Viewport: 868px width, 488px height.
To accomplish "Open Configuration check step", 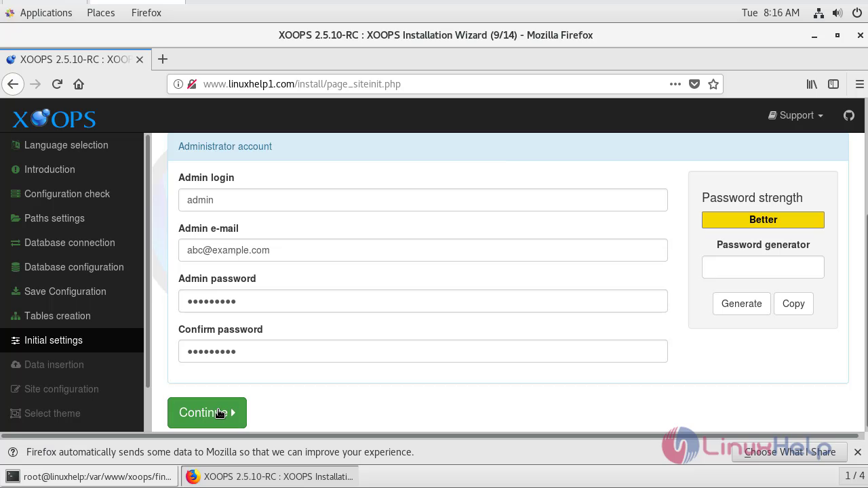I will 67,194.
